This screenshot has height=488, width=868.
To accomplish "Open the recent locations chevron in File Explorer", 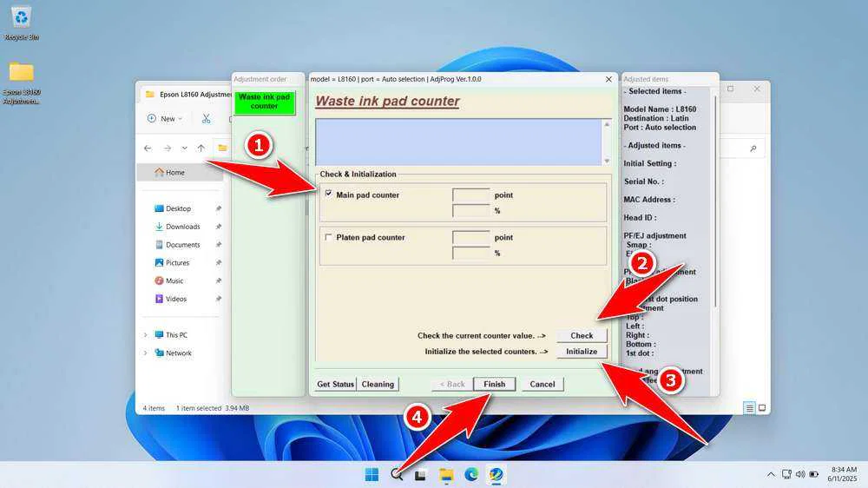I will coord(184,148).
